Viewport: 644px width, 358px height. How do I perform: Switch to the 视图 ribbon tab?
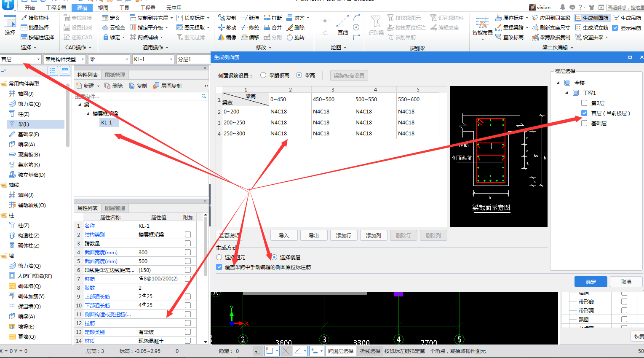[x=103, y=8]
